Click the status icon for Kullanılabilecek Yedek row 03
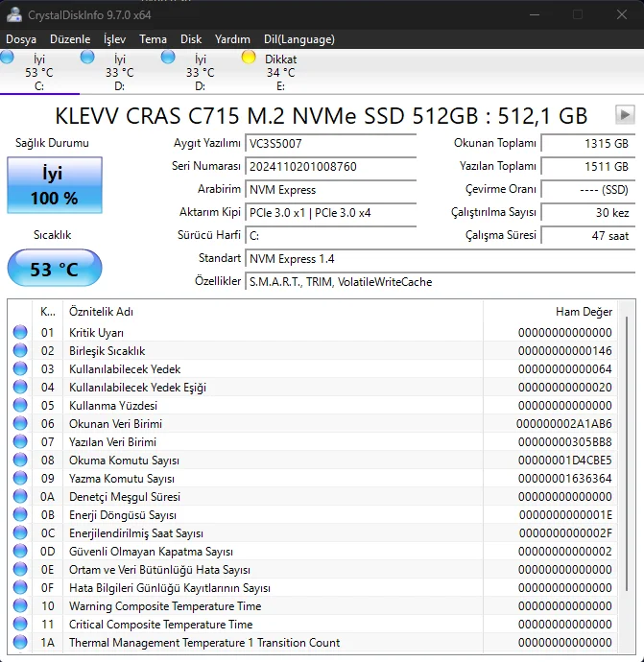The width and height of the screenshot is (644, 662). [20, 368]
